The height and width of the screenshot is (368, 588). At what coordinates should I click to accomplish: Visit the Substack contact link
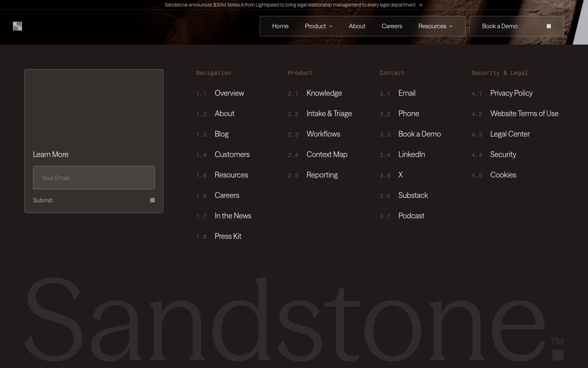click(x=413, y=195)
